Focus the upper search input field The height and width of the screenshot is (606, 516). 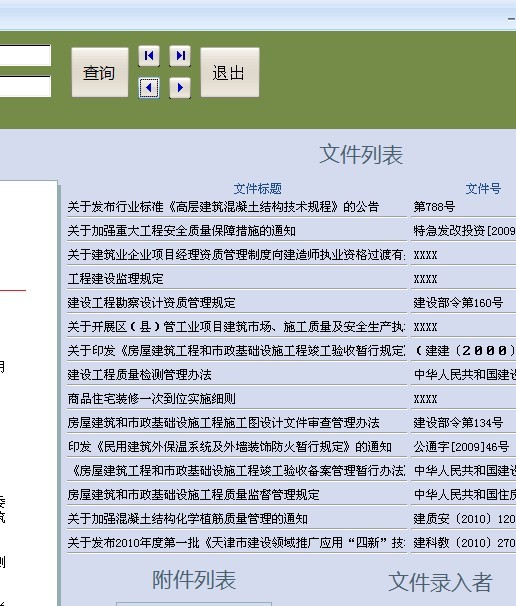click(25, 55)
